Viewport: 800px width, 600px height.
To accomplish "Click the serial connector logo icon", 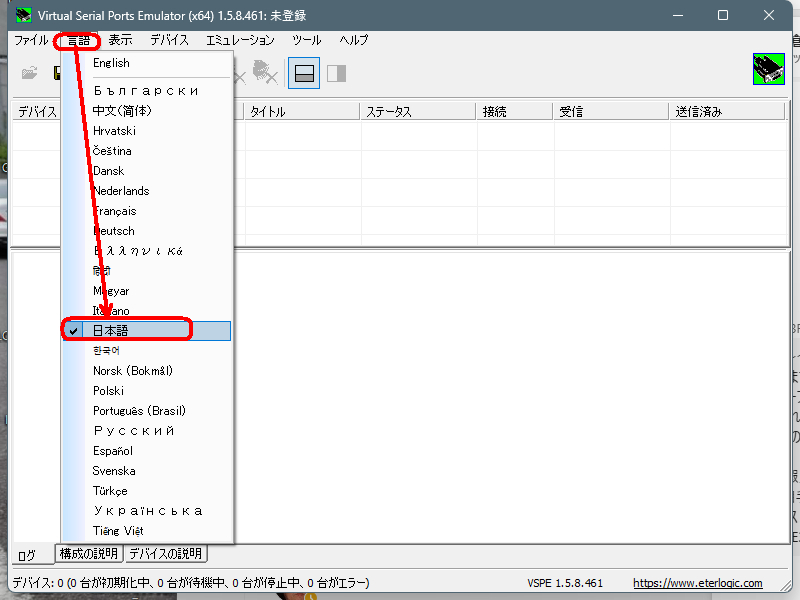I will (768, 69).
